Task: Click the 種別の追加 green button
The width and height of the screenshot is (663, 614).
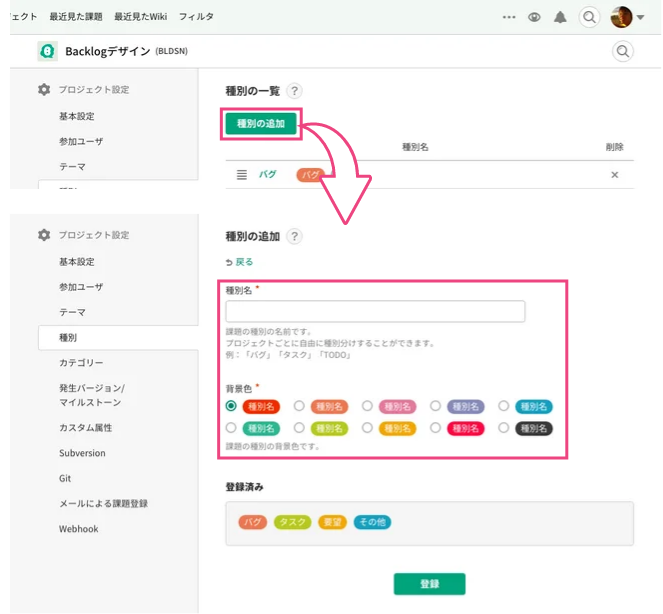Action: pos(261,123)
